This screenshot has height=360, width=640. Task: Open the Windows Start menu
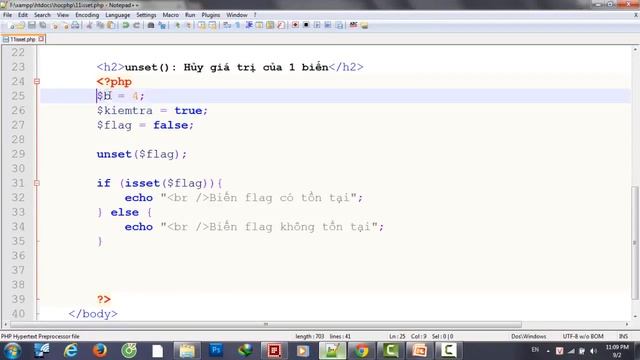pos(12,351)
